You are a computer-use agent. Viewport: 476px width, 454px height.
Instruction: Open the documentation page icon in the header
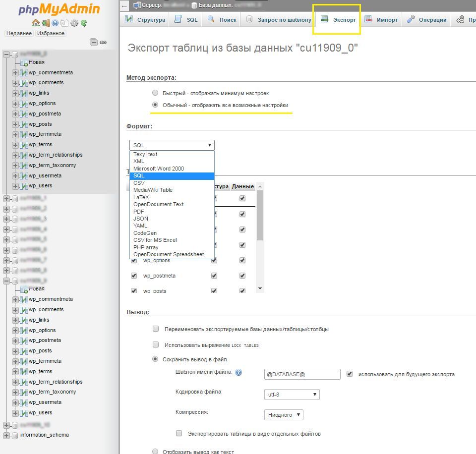(x=64, y=23)
